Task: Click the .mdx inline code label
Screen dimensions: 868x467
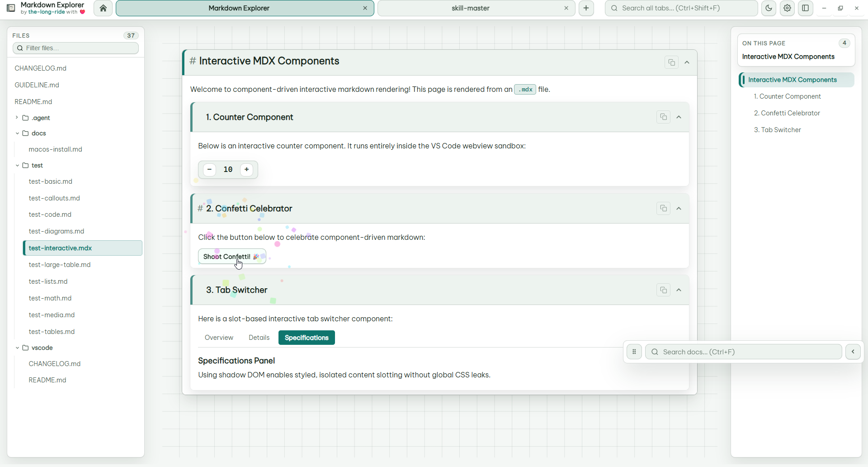Action: [525, 90]
